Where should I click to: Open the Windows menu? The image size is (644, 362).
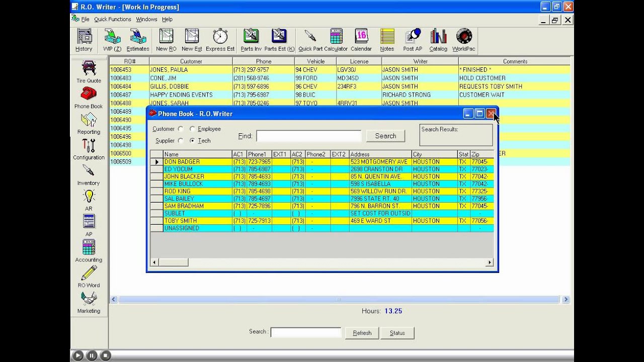tap(146, 19)
